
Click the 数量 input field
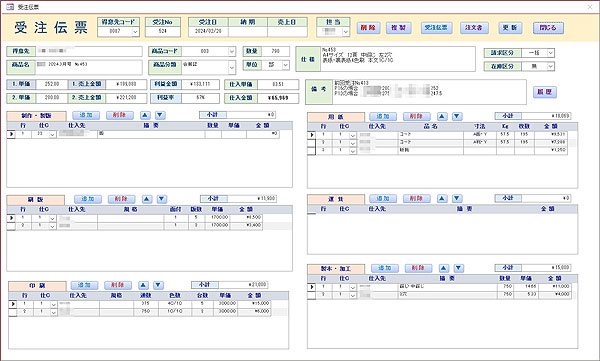(x=276, y=51)
